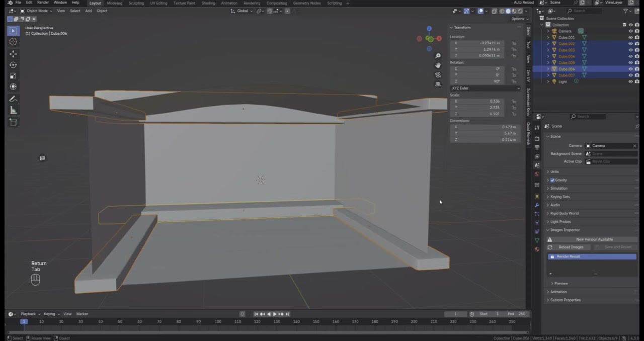Toggle X-ray display in viewport header

tap(494, 11)
